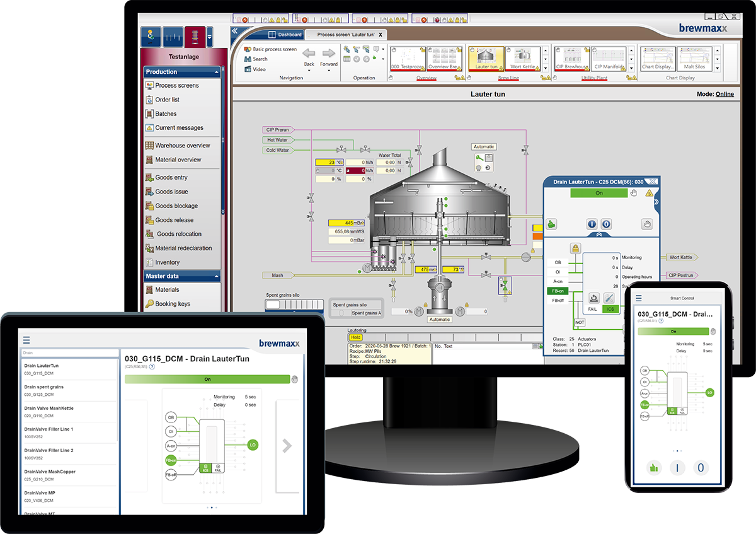
Task: Click the warning triangle icon in the popup
Action: (x=649, y=194)
